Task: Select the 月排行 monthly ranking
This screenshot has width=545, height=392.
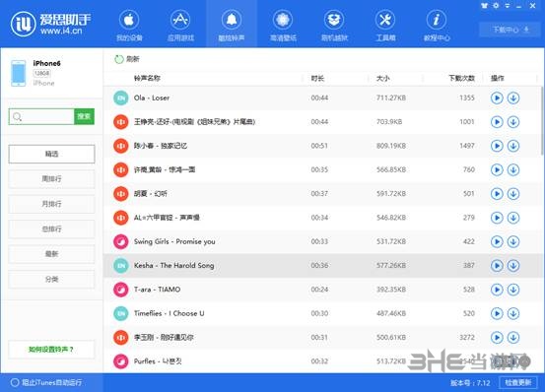Action: point(51,204)
